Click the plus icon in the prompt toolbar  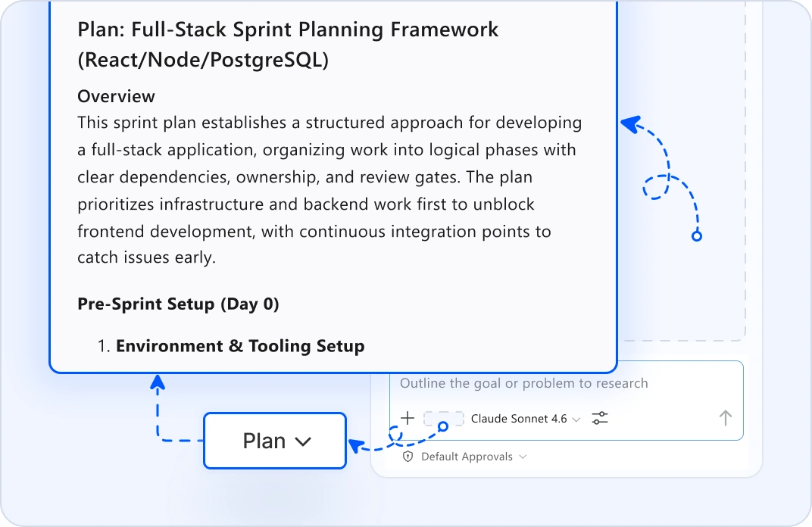click(408, 418)
